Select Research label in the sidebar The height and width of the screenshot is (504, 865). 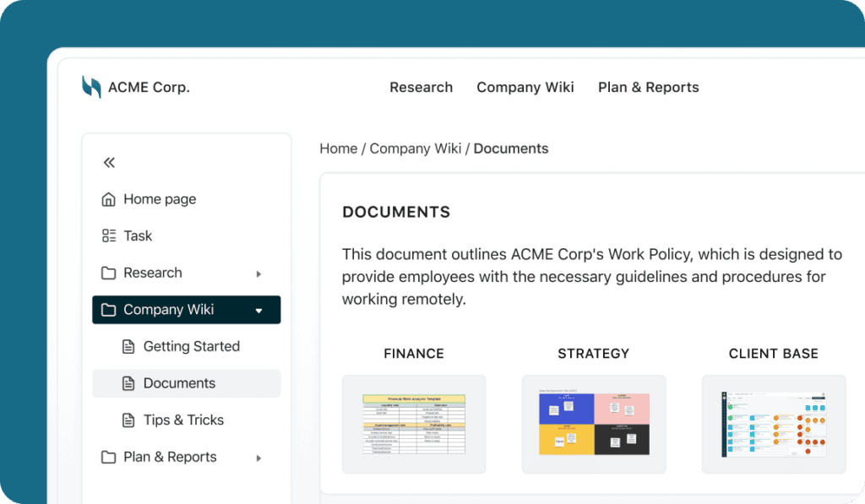point(153,273)
